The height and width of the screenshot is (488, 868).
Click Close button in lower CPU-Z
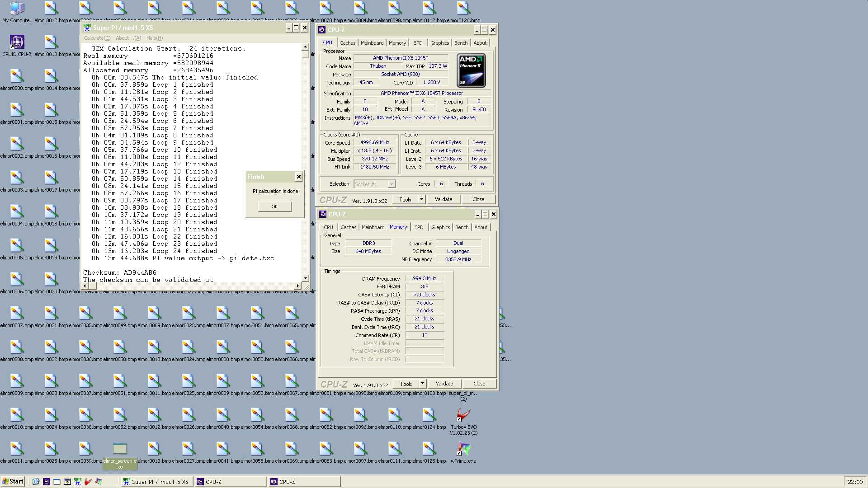pos(479,384)
